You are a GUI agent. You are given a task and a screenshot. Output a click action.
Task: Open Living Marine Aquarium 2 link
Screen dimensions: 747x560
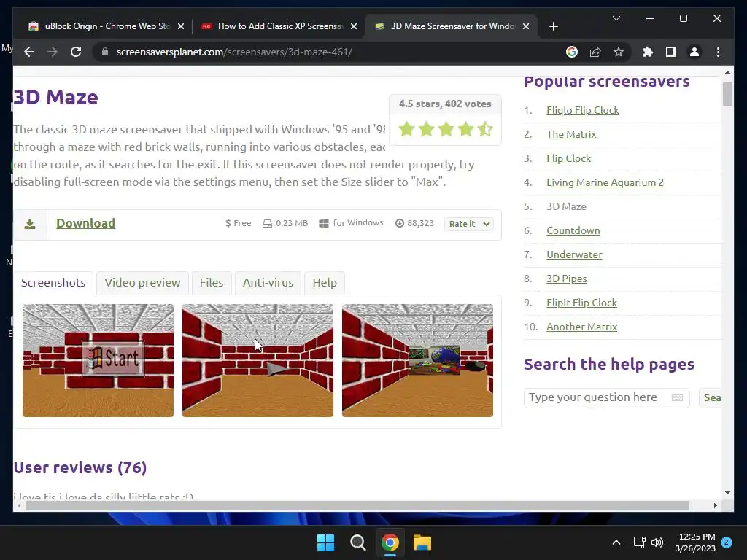pyautogui.click(x=605, y=183)
